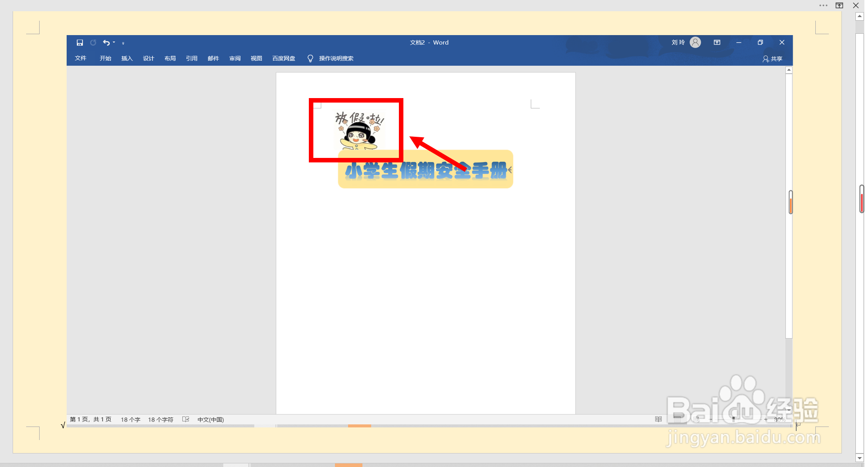This screenshot has width=868, height=467.
Task: Switch to the 开始 ribbon tab
Action: (x=105, y=58)
